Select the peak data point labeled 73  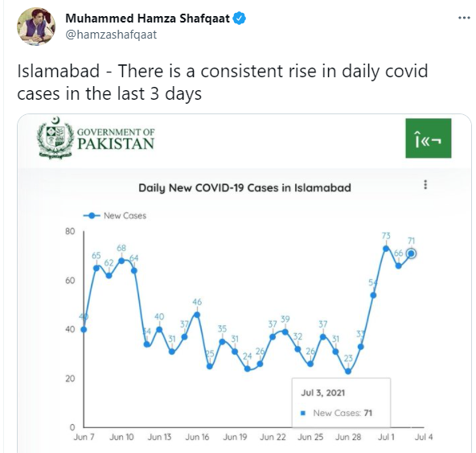[386, 249]
